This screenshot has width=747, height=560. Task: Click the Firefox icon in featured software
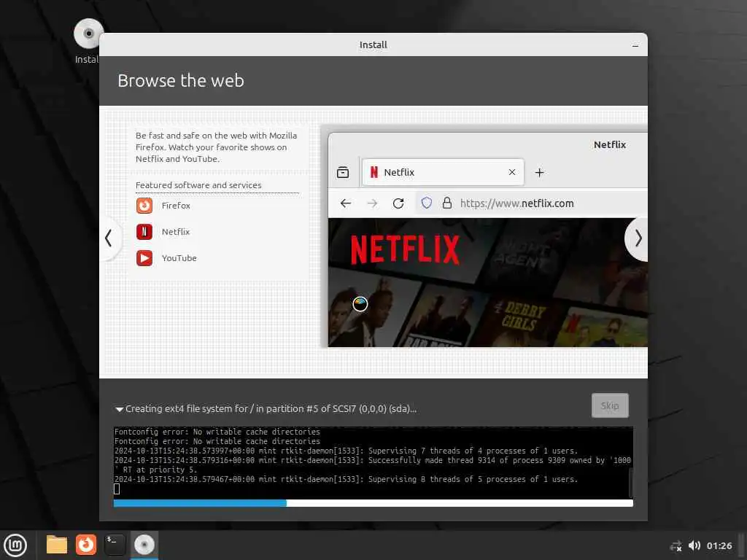coord(144,206)
